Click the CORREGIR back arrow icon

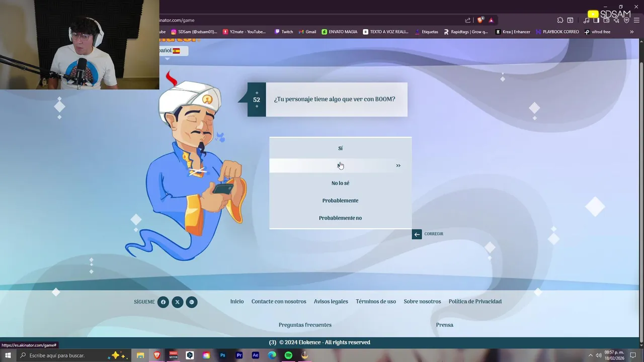pyautogui.click(x=417, y=234)
